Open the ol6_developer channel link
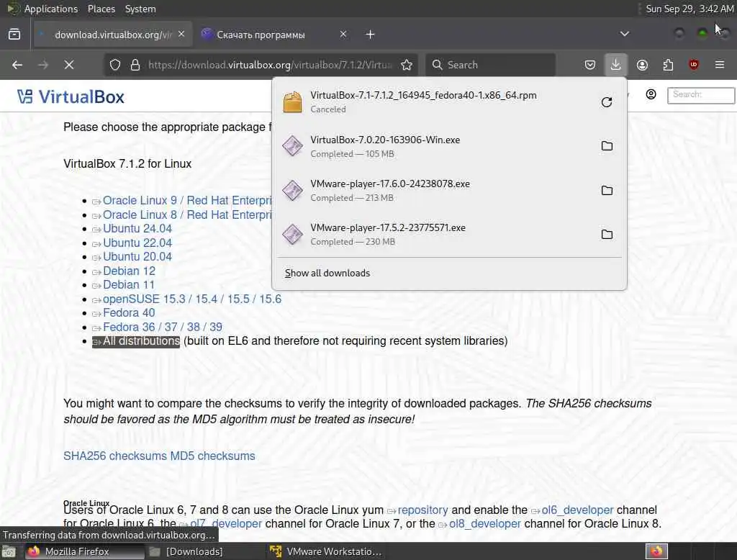The image size is (737, 560). point(577,510)
